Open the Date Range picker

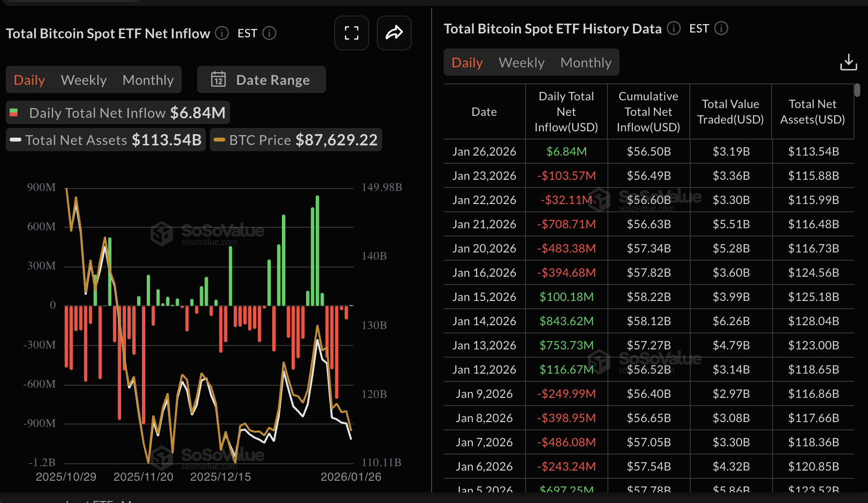[x=262, y=79]
